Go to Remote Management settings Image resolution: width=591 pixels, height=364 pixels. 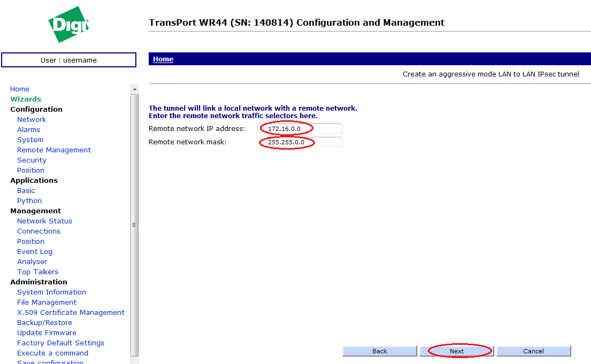(x=54, y=150)
